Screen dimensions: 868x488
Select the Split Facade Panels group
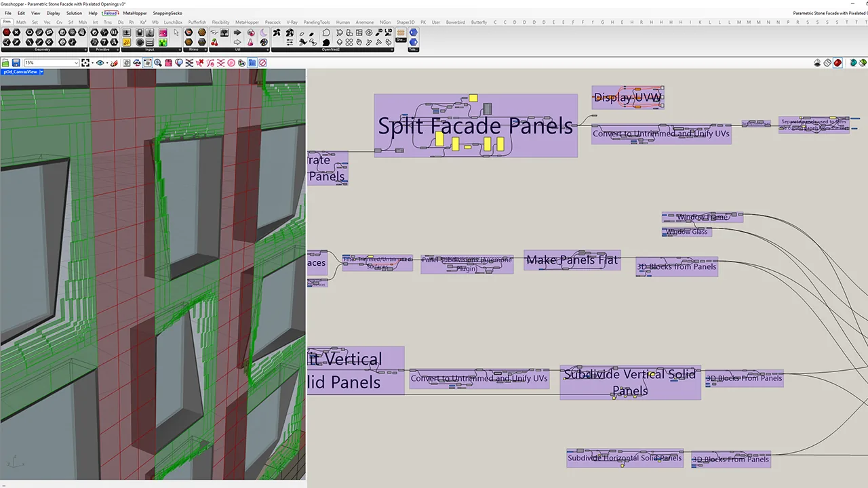pyautogui.click(x=475, y=125)
